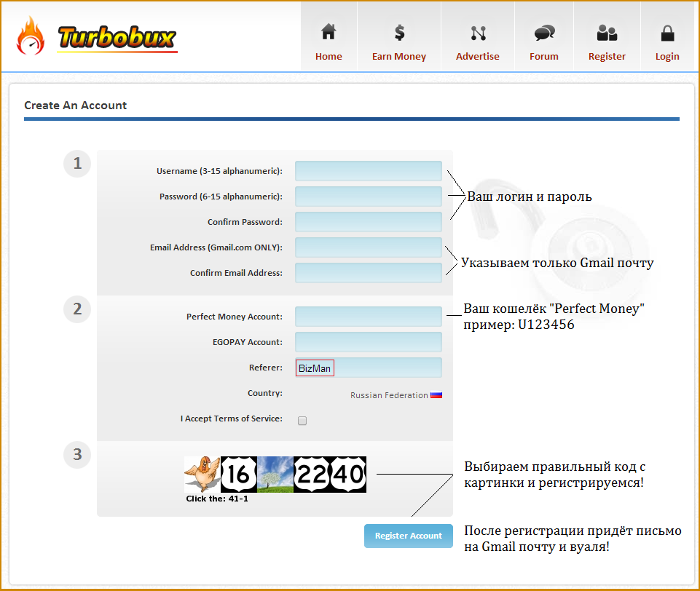Focus the Perfect Money Account field

coord(369,316)
